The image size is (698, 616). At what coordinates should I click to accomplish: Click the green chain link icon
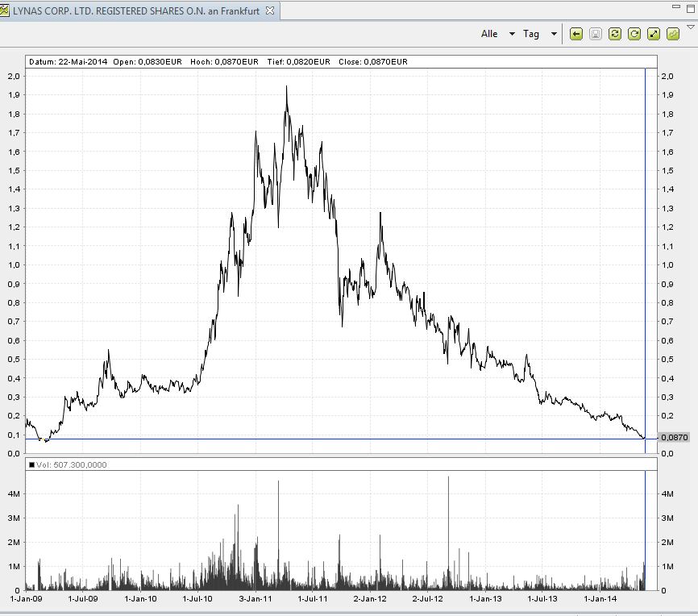pos(673,34)
